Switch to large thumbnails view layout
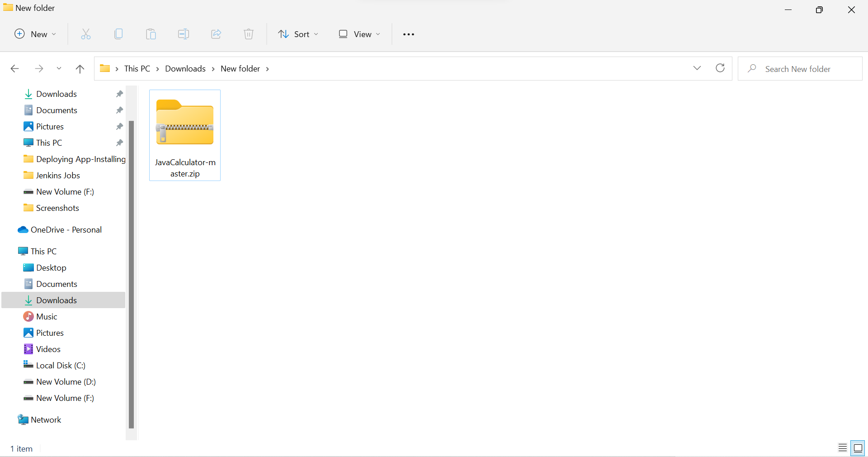 pyautogui.click(x=858, y=448)
